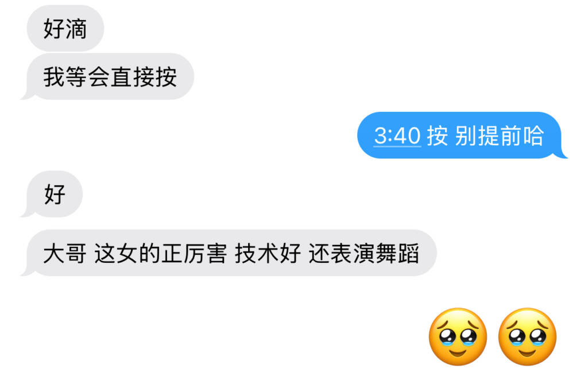Select the 我等会直接按 message bubble
Viewport: 588px width, 392px height.
tap(107, 76)
